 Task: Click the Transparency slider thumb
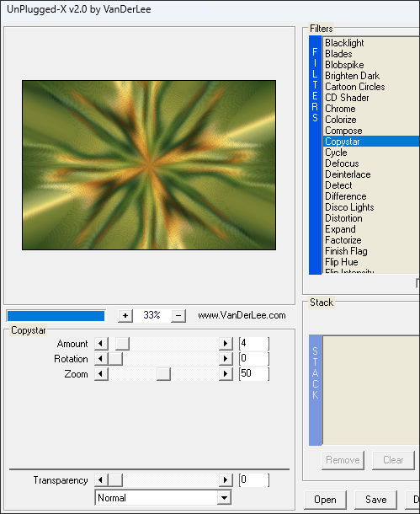[115, 480]
